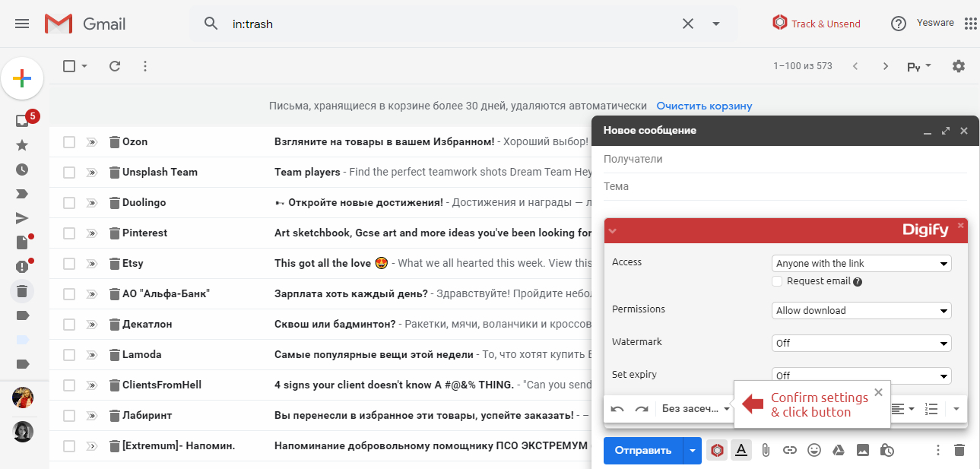Open the Digify Permissions dropdown

tap(861, 311)
